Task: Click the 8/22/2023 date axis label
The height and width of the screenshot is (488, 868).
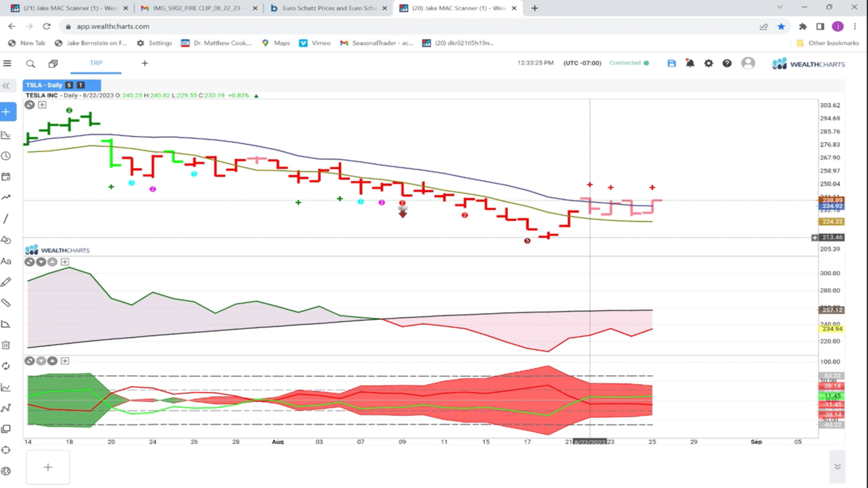Action: click(x=590, y=442)
